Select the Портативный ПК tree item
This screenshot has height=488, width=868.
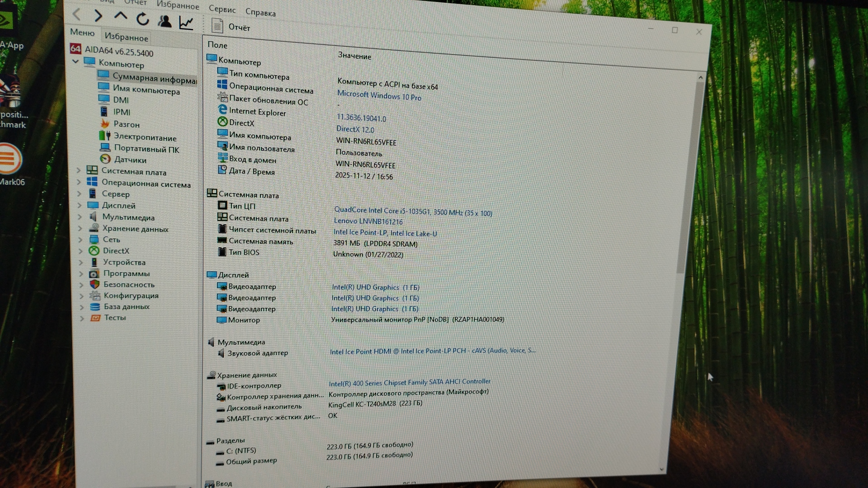146,149
